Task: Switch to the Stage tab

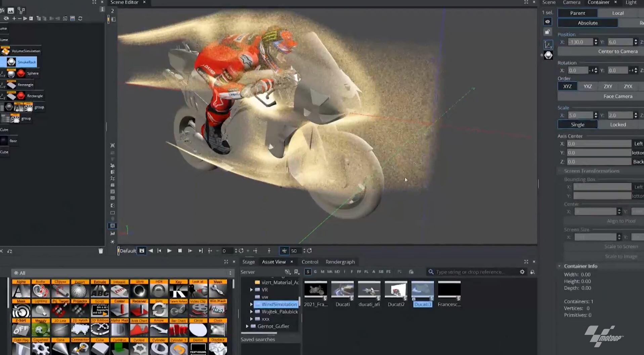Action: pos(248,262)
